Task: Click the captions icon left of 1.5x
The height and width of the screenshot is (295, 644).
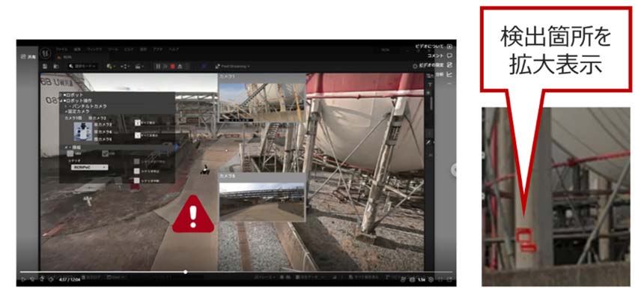Action: tap(413, 279)
